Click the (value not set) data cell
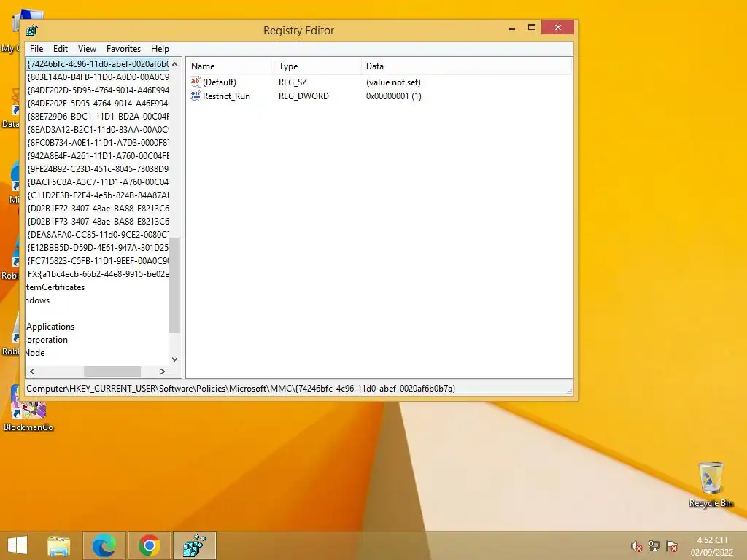Viewport: 747px width, 560px height. point(393,82)
